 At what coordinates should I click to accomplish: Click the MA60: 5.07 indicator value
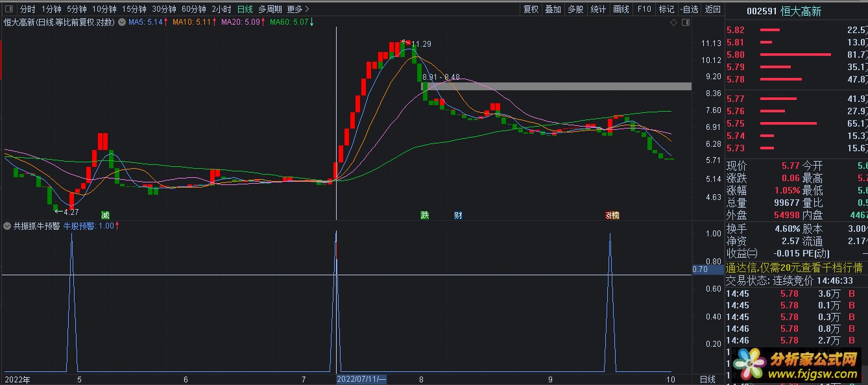click(x=292, y=23)
